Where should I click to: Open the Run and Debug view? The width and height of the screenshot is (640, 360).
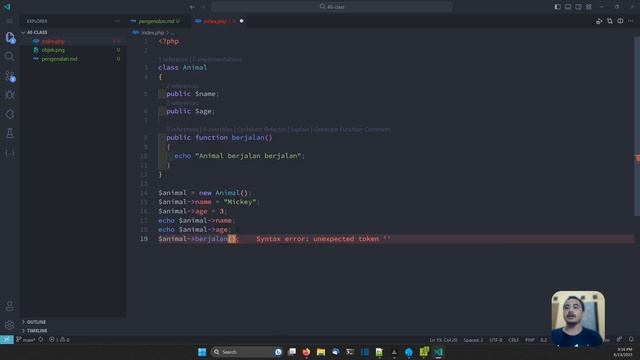coord(10,95)
